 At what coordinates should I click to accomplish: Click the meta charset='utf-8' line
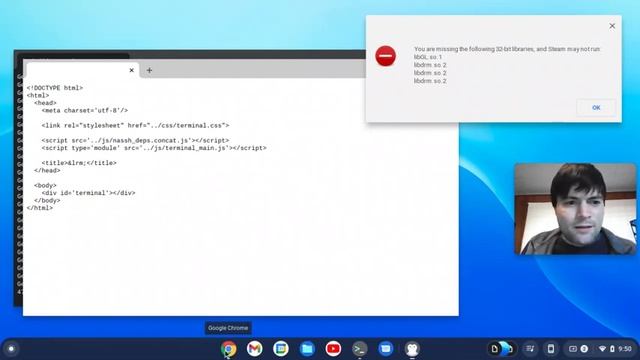coord(84,111)
